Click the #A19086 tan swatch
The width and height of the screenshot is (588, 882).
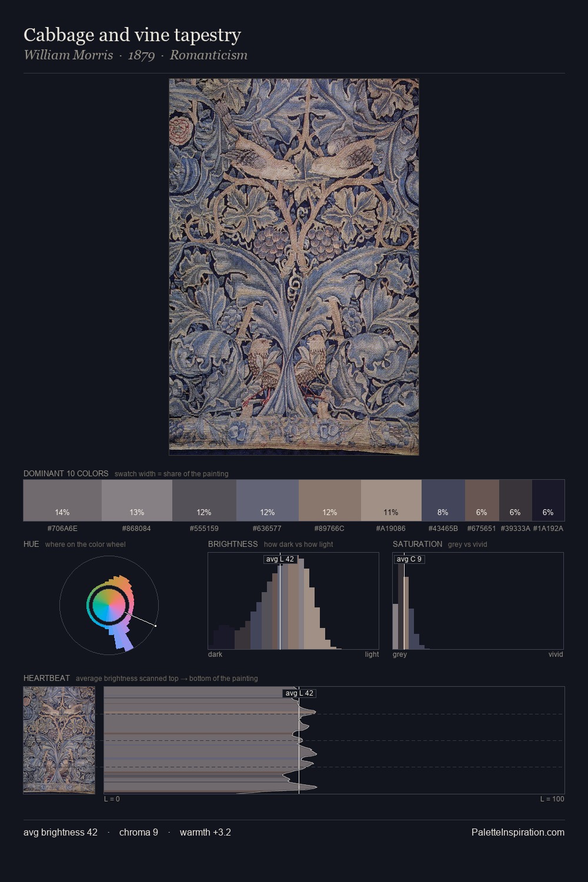391,500
